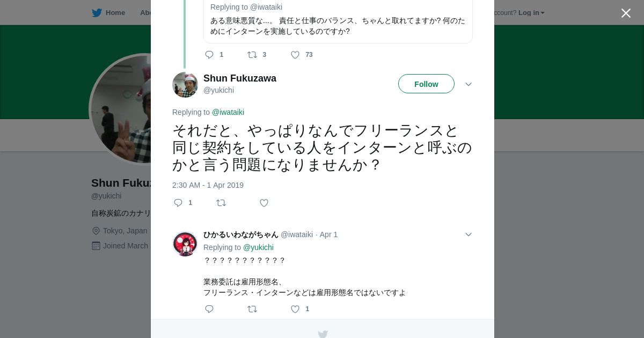Screen dimensions: 644x338
Task: Click the reply icon on the main tweet
Action: (x=179, y=203)
